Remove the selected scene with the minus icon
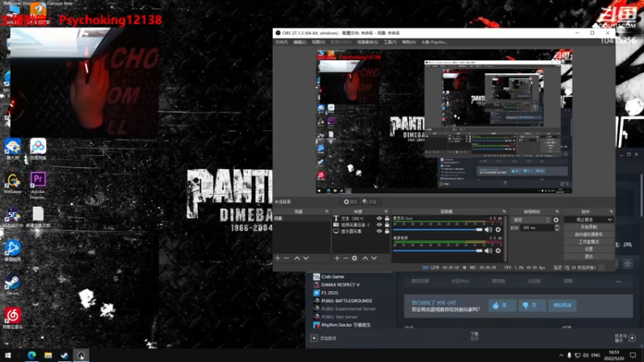 (287, 258)
